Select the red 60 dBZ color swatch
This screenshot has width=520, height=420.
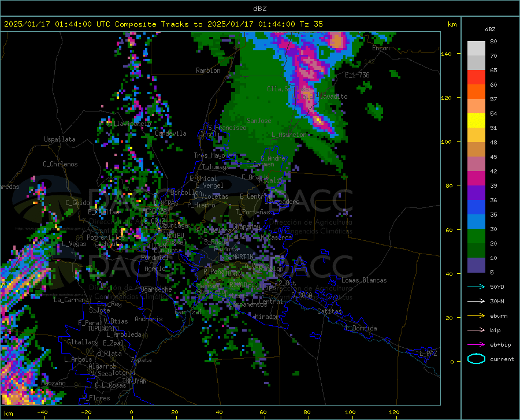point(476,77)
